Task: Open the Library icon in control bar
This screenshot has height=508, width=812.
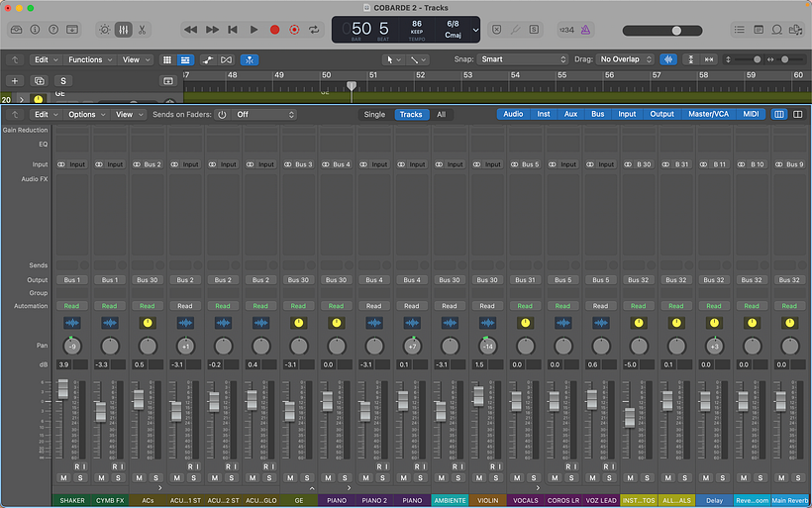Action: 16,30
